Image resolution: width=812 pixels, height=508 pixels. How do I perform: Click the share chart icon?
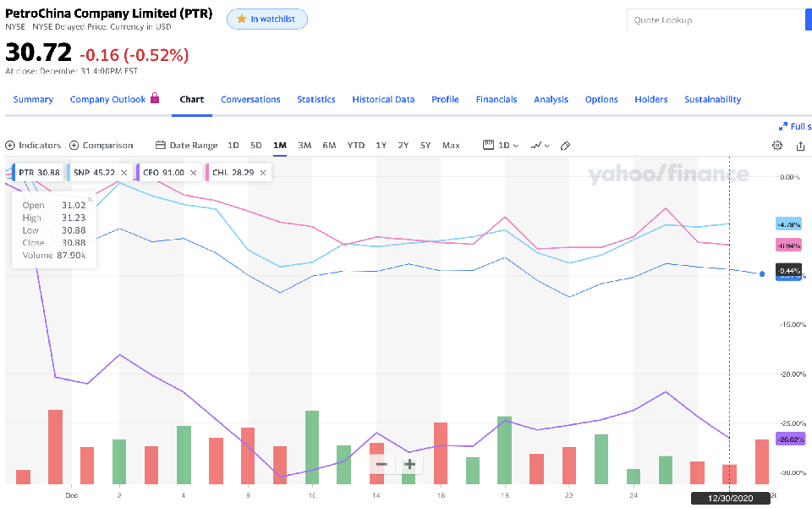(x=801, y=146)
